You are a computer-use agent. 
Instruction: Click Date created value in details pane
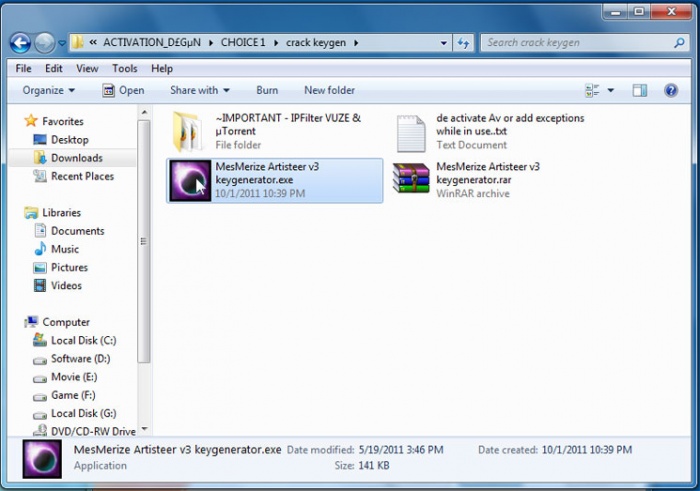pos(587,449)
